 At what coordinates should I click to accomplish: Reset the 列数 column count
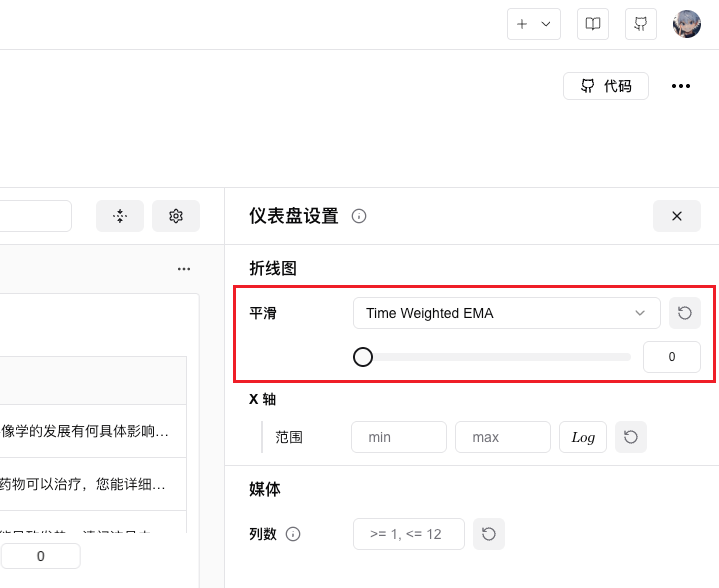pos(489,534)
